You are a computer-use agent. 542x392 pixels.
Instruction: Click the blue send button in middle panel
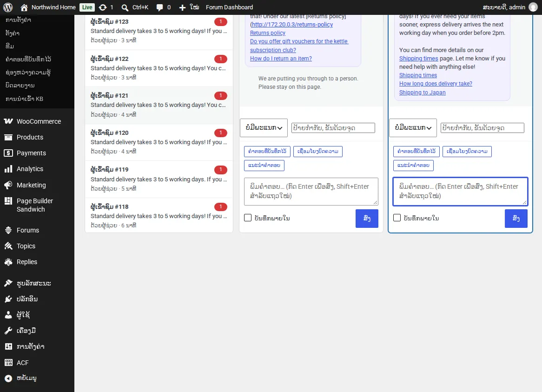(x=367, y=219)
